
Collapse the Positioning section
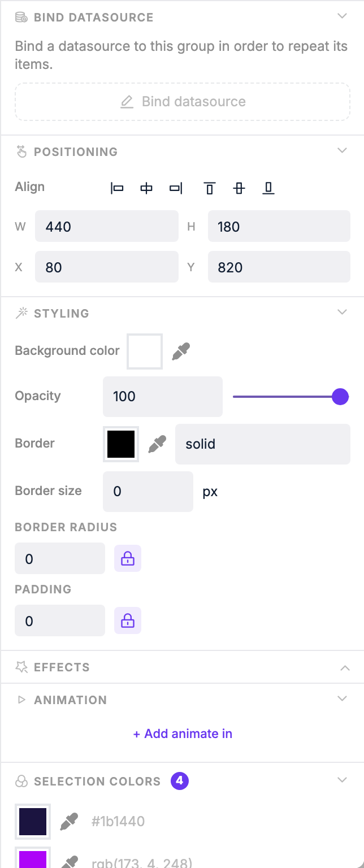[342, 150]
